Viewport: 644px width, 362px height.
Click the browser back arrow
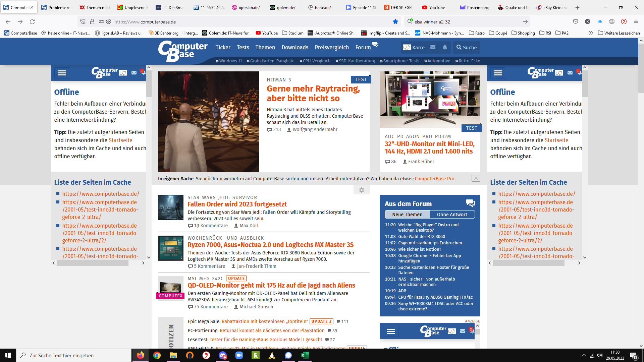coord(8,22)
